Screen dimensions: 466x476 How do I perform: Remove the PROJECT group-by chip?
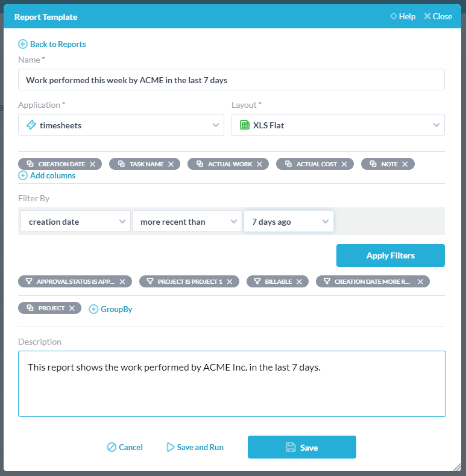(x=72, y=308)
